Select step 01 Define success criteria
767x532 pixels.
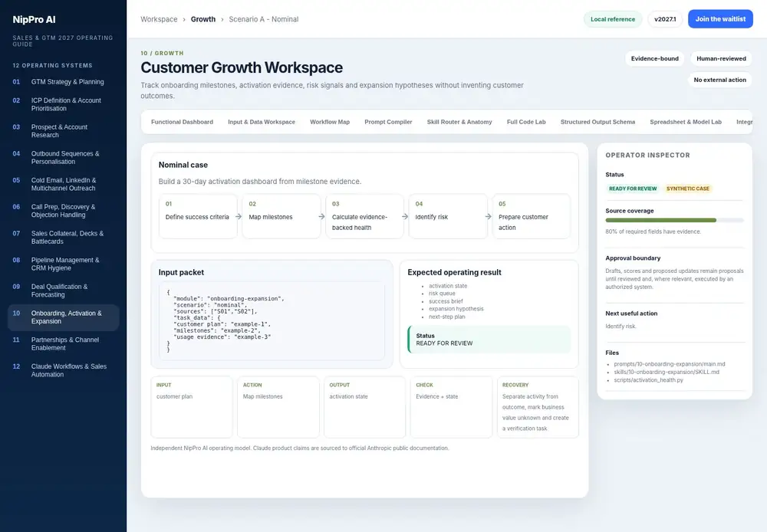coord(198,217)
